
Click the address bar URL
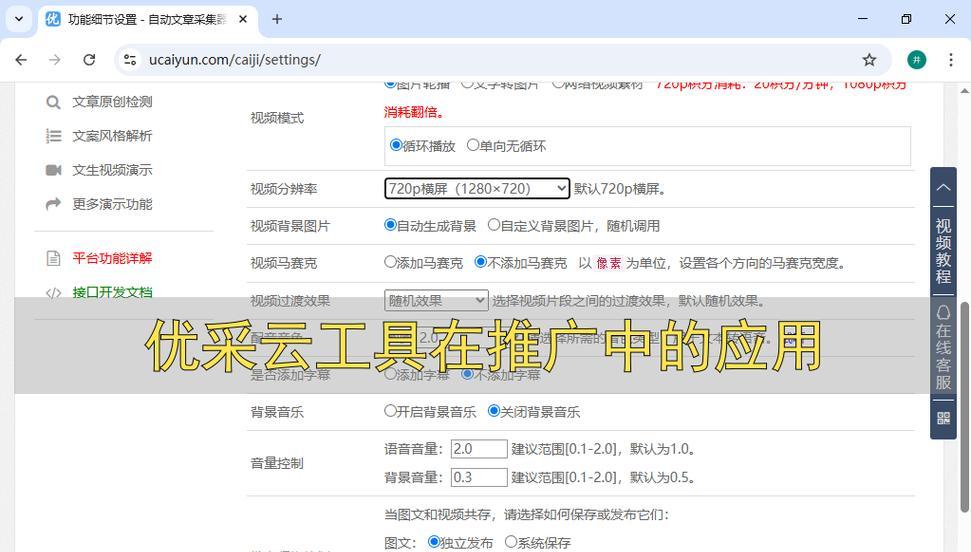point(235,59)
